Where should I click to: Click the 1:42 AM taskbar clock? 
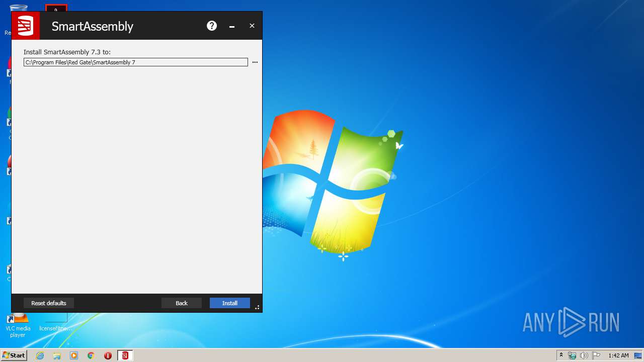tap(618, 355)
